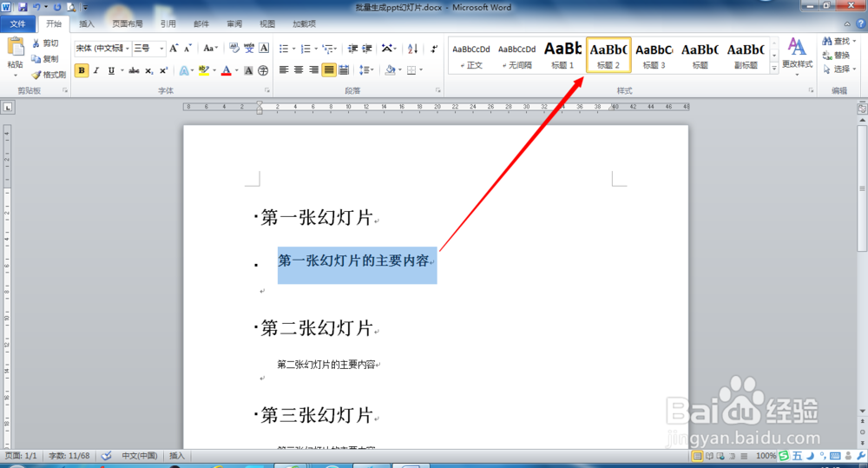The width and height of the screenshot is (868, 468).
Task: Click the Clear Formatting icon
Action: point(234,48)
